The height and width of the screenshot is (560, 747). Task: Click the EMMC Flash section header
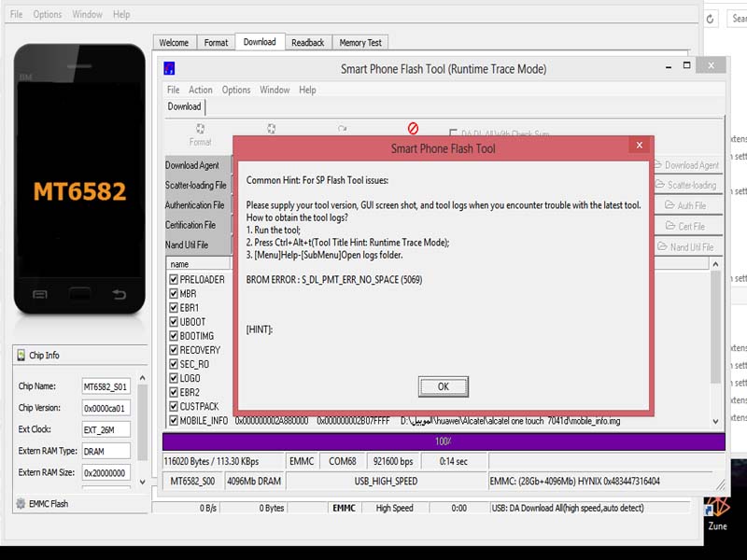coord(80,504)
